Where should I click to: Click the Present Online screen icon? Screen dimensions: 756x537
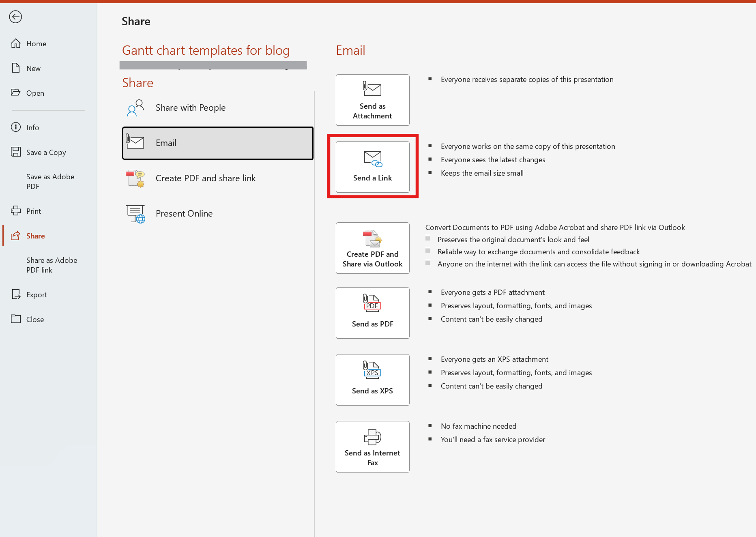(135, 214)
